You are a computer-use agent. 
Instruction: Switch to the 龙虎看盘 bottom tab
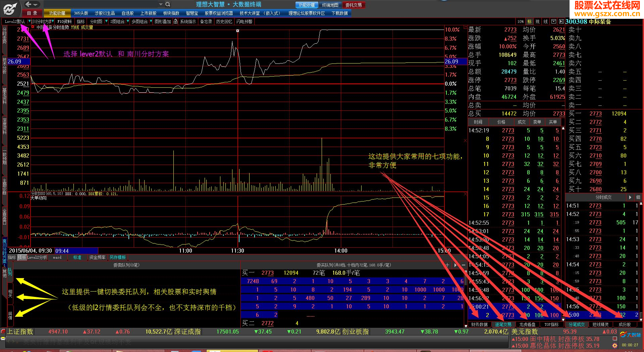pyautogui.click(x=527, y=324)
